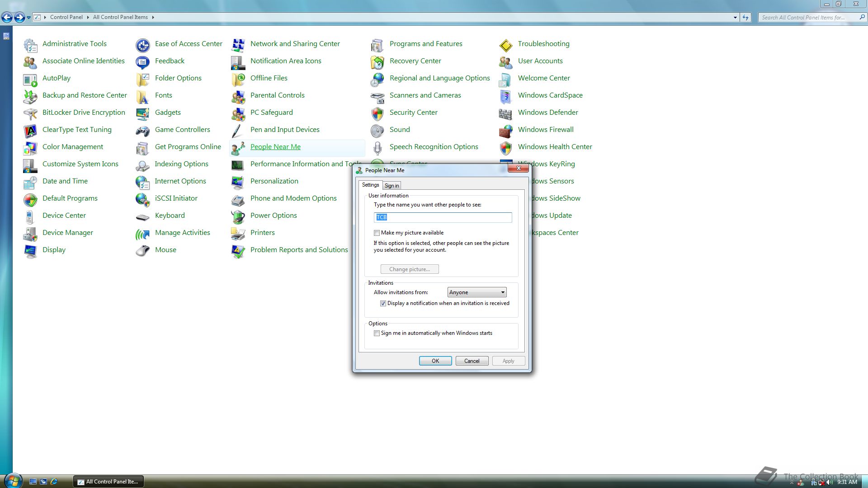Click the iSCSI Initiator icon
Image resolution: width=868 pixels, height=488 pixels.
pos(143,199)
